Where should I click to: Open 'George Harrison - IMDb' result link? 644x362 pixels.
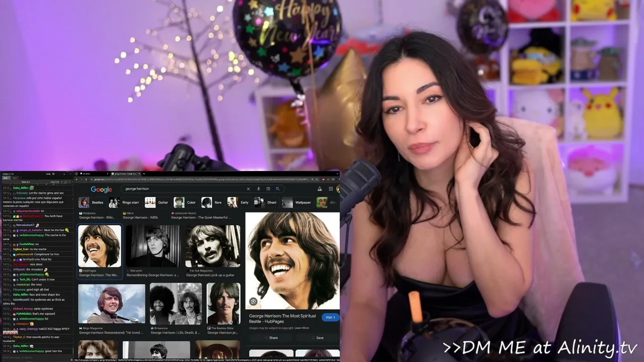140,218
